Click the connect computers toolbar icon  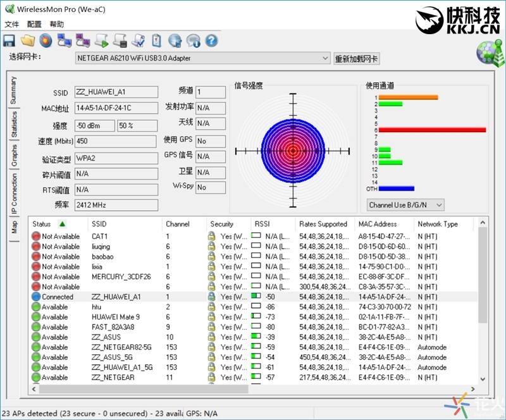coord(65,40)
